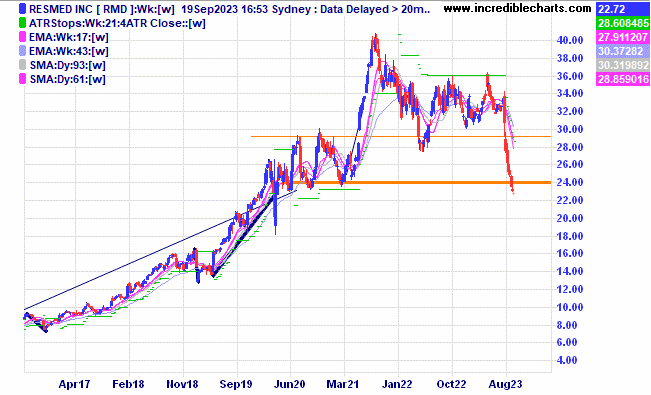Click the Mar21 date axis label
This screenshot has width=651, height=395.
click(x=343, y=384)
